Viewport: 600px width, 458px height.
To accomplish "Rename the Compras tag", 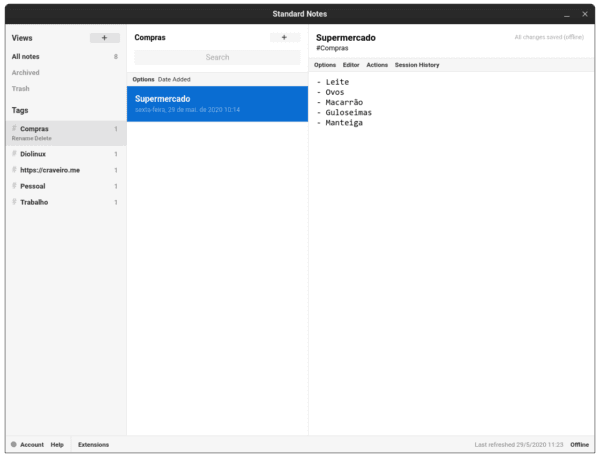I will (23, 138).
